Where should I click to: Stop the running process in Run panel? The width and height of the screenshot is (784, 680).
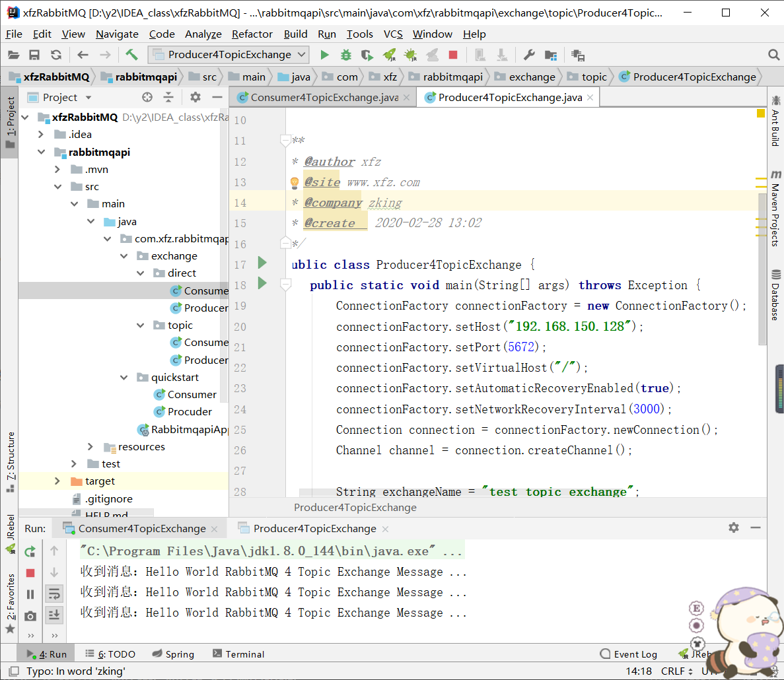point(30,573)
